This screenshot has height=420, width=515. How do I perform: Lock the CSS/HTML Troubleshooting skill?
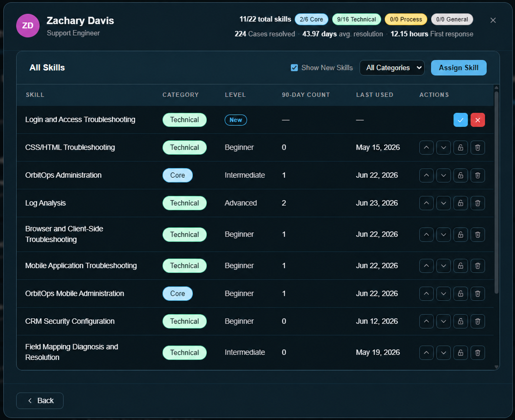(x=460, y=148)
